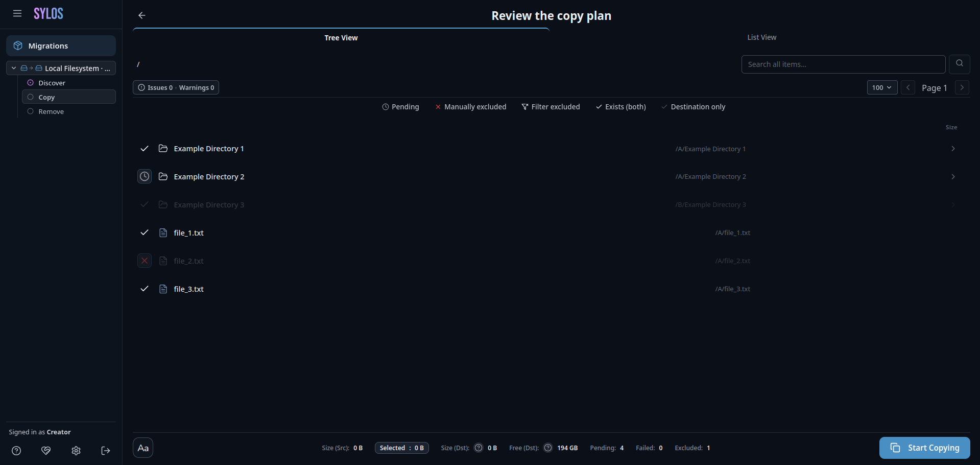The width and height of the screenshot is (980, 465).
Task: Open the Copy step
Action: coord(69,97)
